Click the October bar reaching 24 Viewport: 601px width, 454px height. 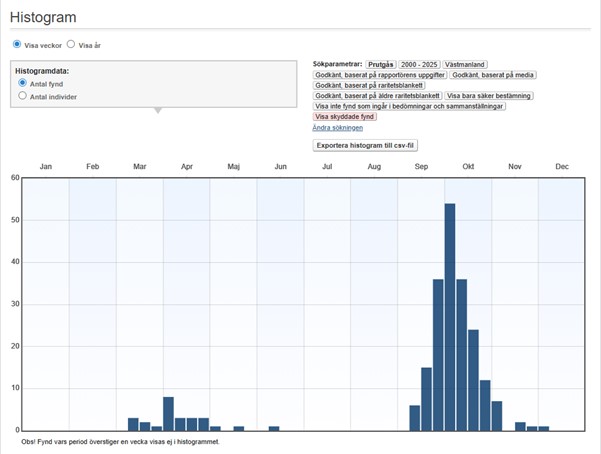point(473,380)
